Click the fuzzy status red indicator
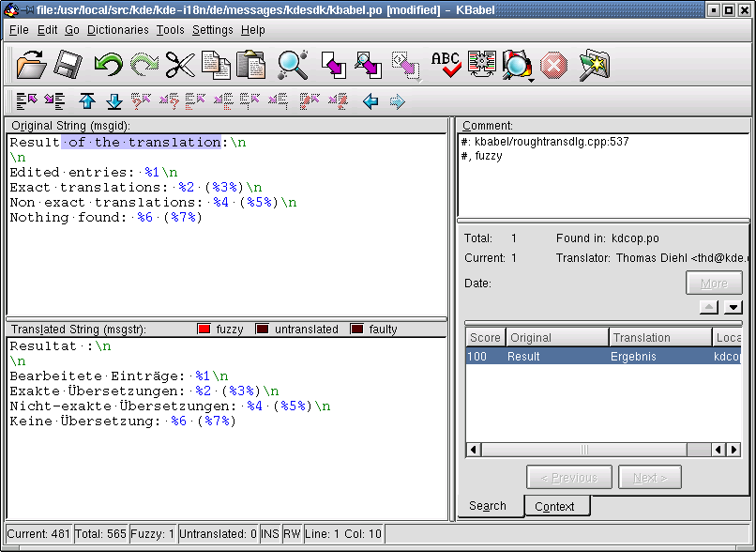 204,330
